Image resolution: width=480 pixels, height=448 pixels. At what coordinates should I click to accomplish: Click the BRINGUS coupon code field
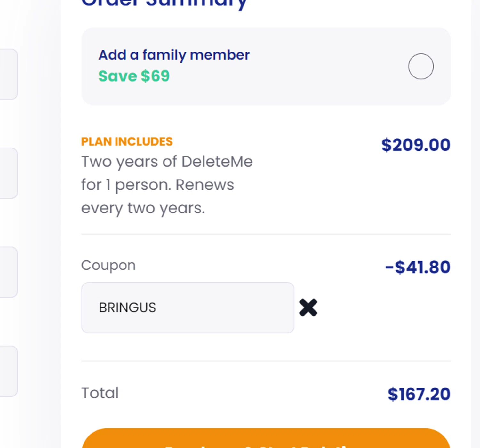(x=188, y=308)
